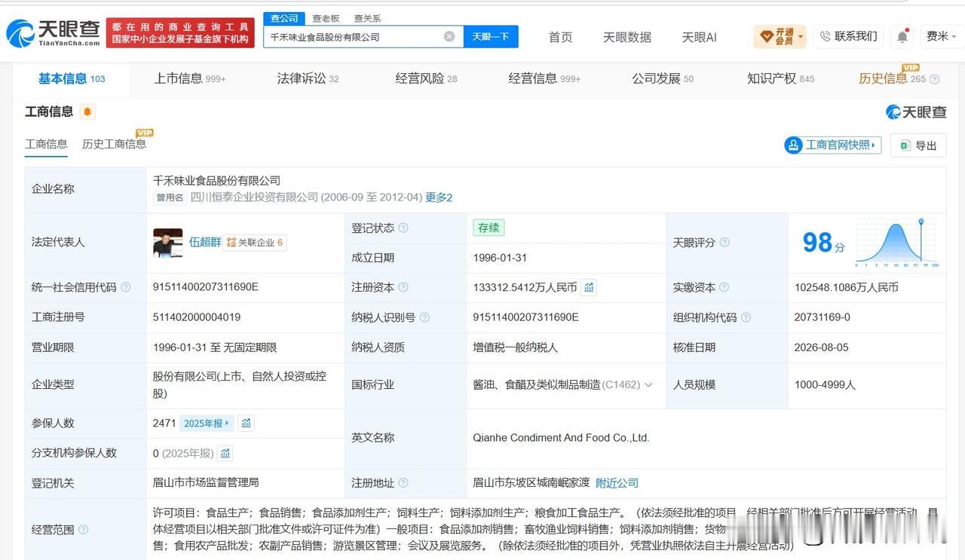Click the 天眼查 logo in the header

click(53, 33)
